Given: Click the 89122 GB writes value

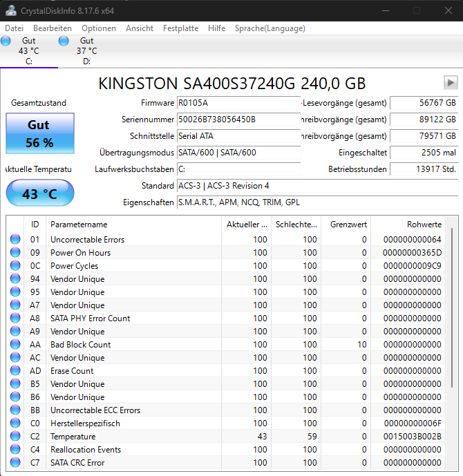Looking at the screenshot, I should tap(424, 120).
